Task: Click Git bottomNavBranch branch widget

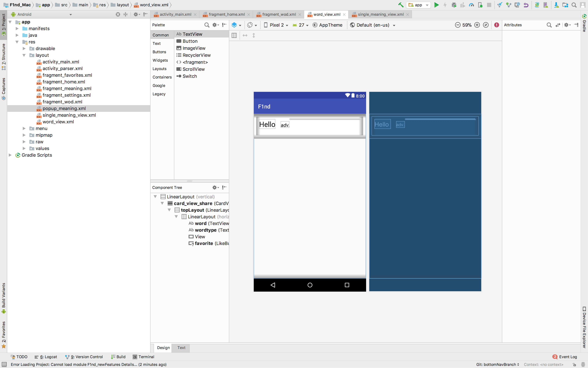Action: [497, 364]
